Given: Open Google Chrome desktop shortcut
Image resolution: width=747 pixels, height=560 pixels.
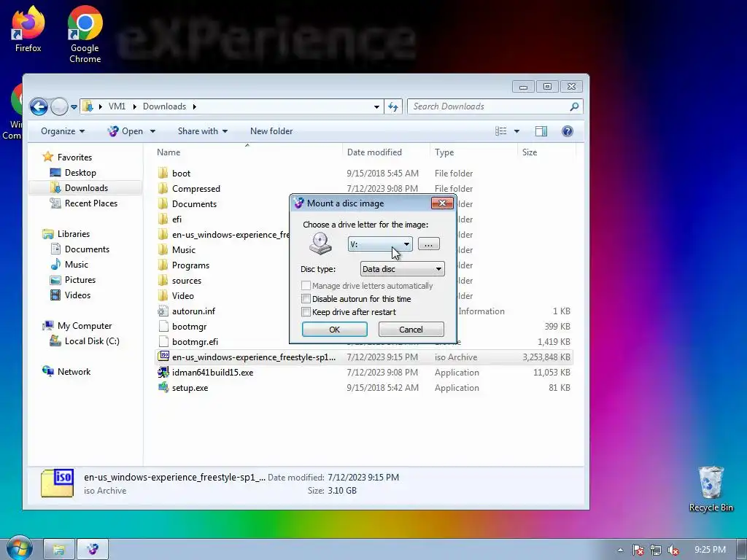Looking at the screenshot, I should pos(85,34).
